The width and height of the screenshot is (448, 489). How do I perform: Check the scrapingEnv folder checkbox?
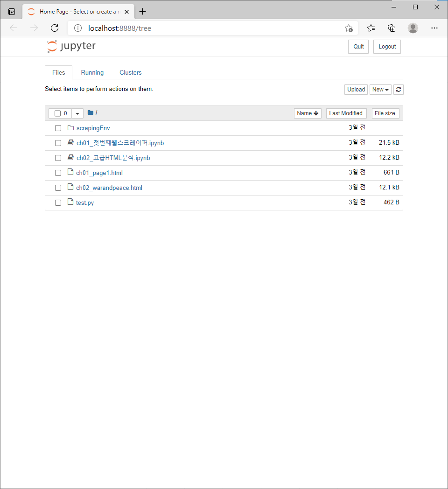(58, 128)
